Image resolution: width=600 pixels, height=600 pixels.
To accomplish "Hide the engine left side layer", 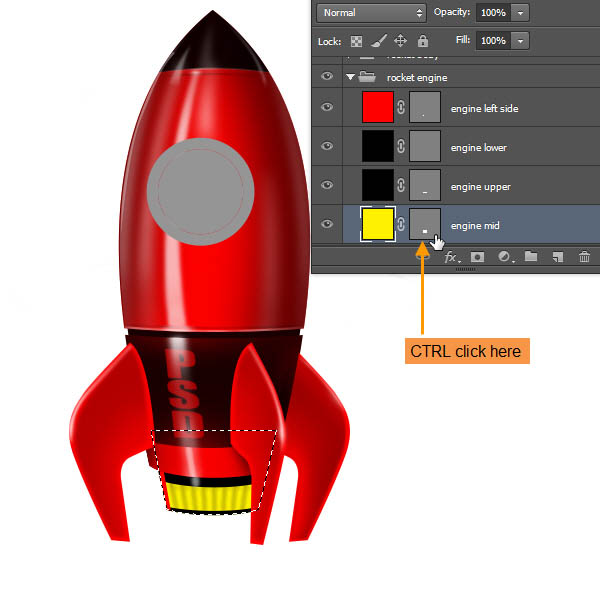I will click(326, 108).
